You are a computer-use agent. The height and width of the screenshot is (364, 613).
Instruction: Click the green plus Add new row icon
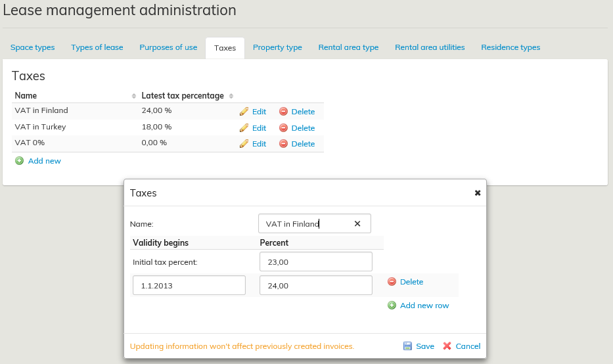(392, 306)
